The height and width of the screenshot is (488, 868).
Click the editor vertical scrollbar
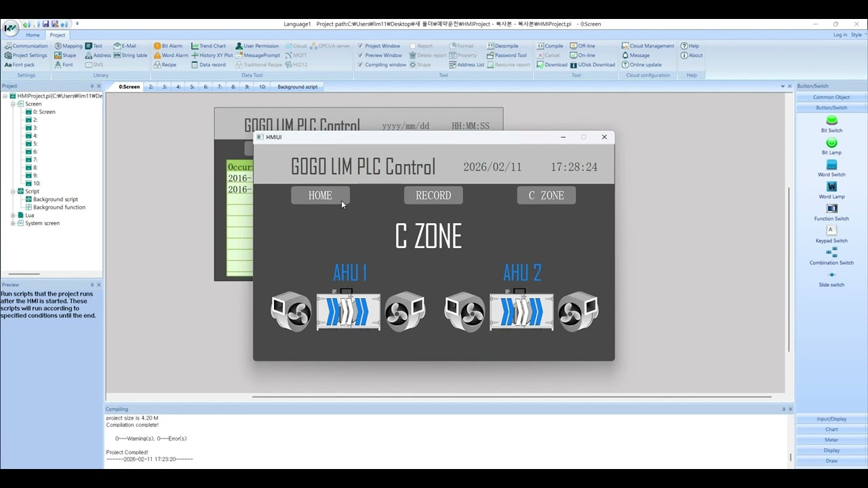(x=788, y=270)
